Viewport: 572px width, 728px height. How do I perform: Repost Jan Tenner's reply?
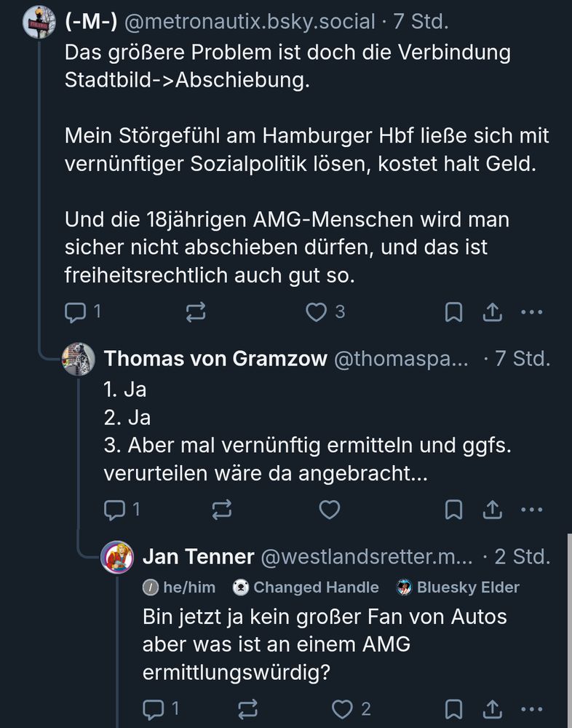click(x=249, y=708)
